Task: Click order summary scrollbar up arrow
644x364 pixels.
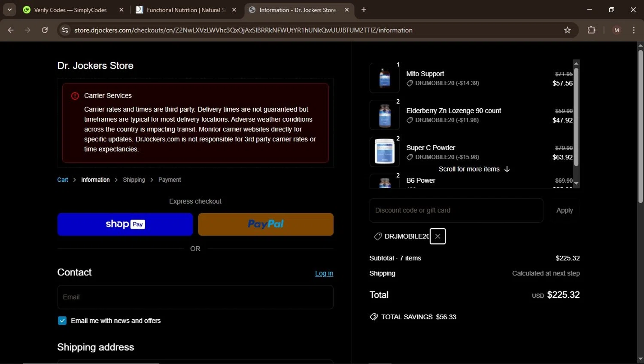Action: [x=576, y=63]
